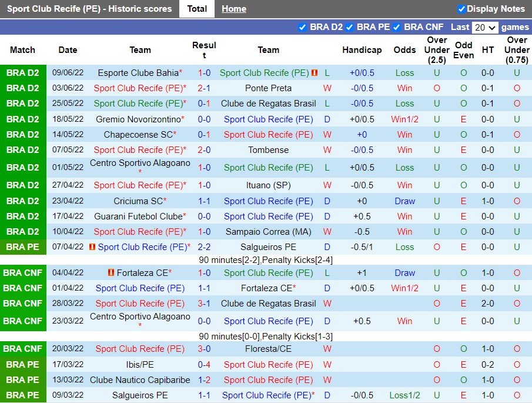Disable the BRA PE league filter
The width and height of the screenshot is (532, 403).
pos(349,27)
